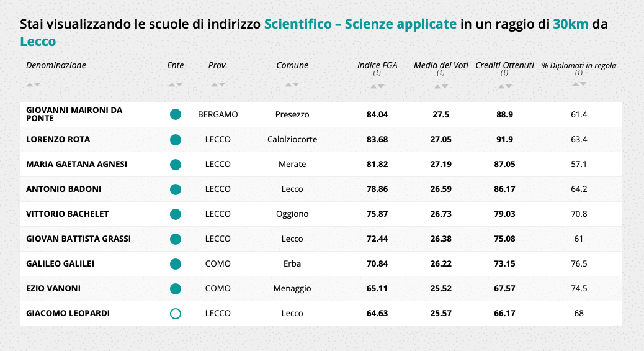Sort Comune descending with the down arrow
This screenshot has height=351, width=644.
(x=296, y=84)
